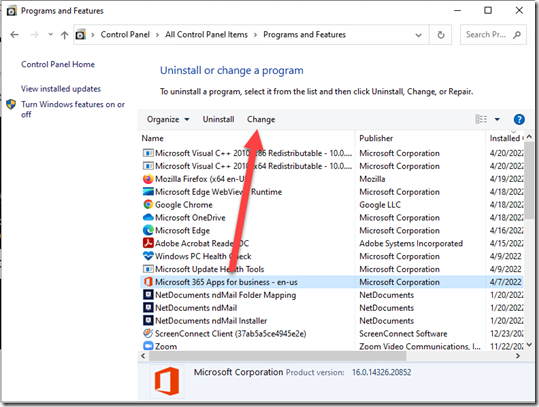Click Programs and Features breadcrumb
This screenshot has height=407, width=539.
point(304,34)
